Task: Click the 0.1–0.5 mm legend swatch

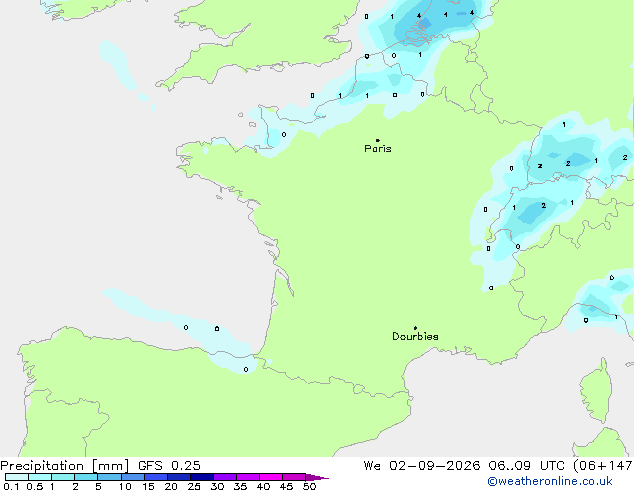Action: click(x=17, y=477)
